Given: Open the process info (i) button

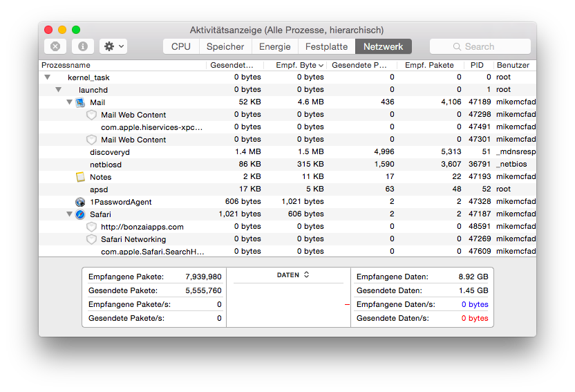Looking at the screenshot, I should [x=83, y=46].
